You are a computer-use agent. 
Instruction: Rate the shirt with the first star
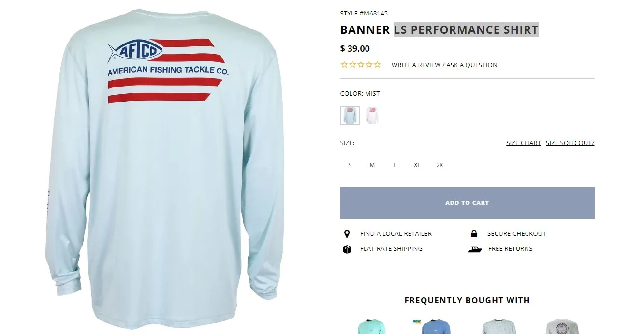pos(344,65)
